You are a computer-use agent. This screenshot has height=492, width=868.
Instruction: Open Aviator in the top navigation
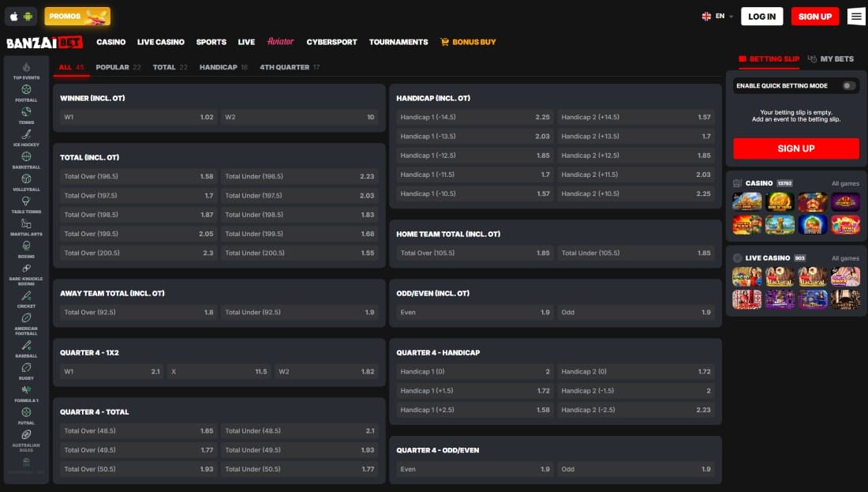[x=280, y=42]
